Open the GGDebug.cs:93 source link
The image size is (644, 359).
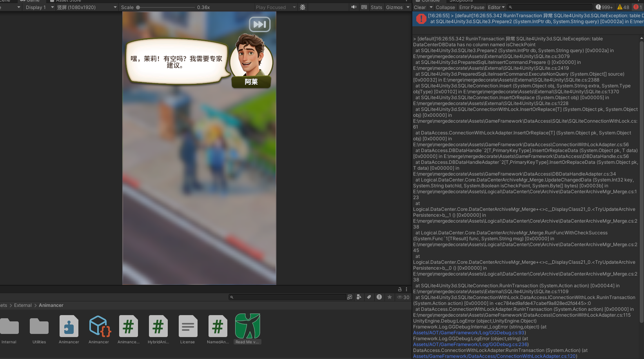[469, 333]
